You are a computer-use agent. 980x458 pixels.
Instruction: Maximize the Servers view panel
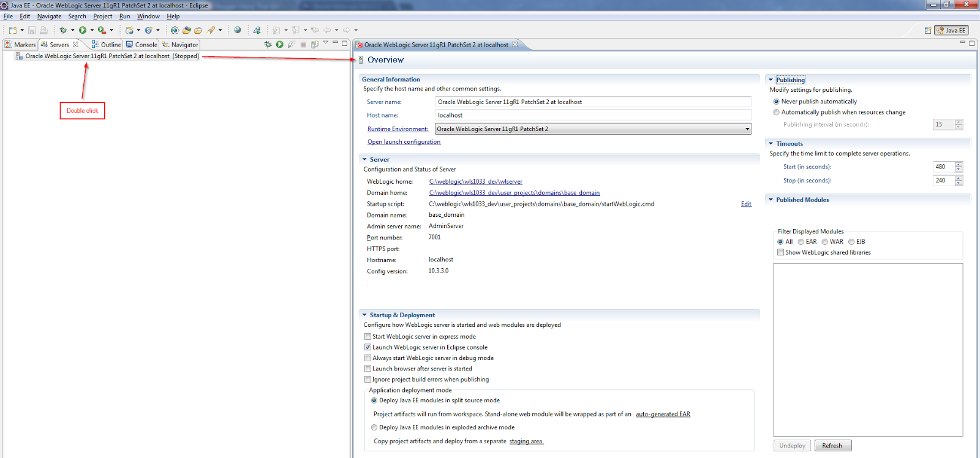[345, 43]
